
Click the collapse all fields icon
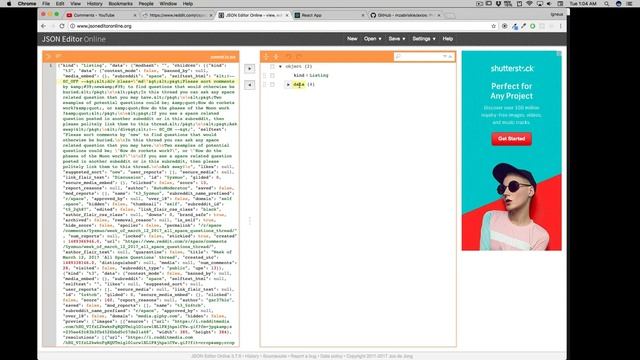(x=276, y=56)
